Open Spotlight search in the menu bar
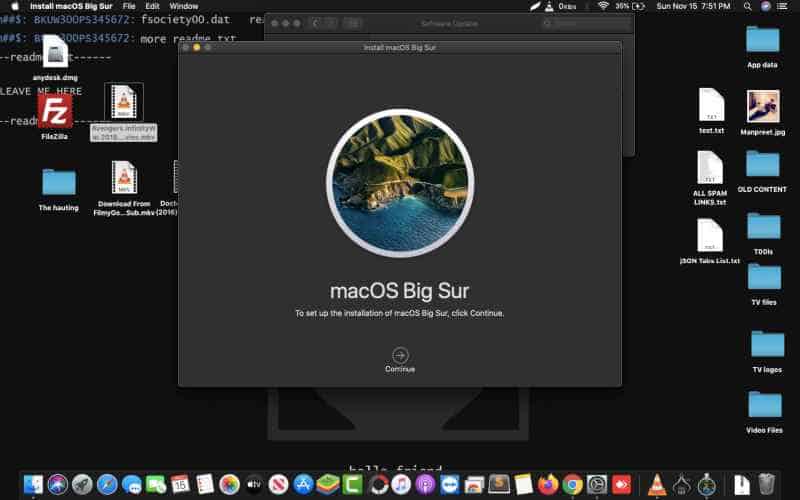 (x=747, y=6)
